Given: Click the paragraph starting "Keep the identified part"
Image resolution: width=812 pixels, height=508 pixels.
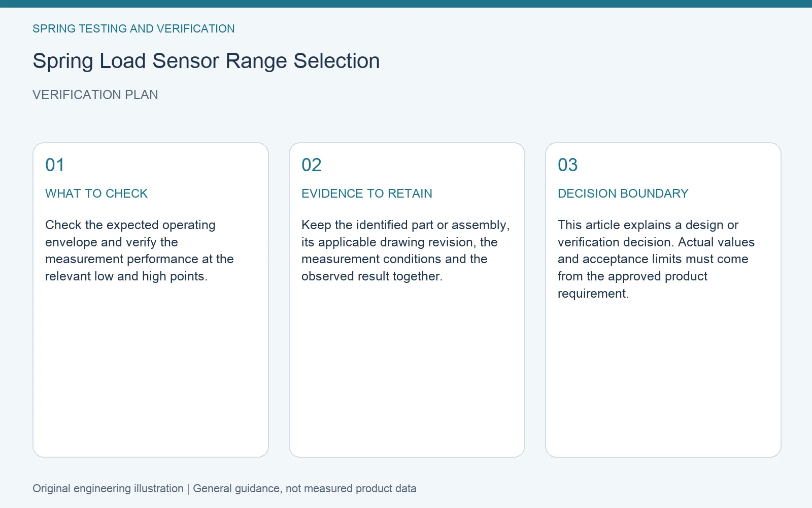Looking at the screenshot, I should pos(405,250).
